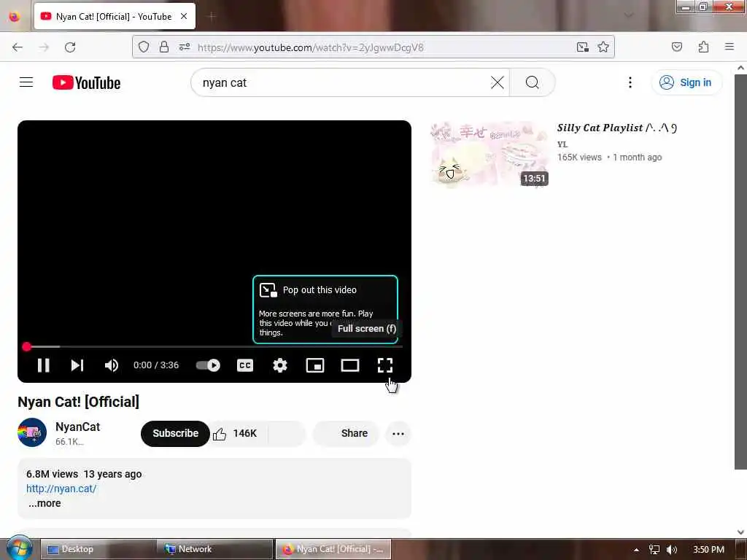Go to YouTube home via logo

(x=86, y=82)
